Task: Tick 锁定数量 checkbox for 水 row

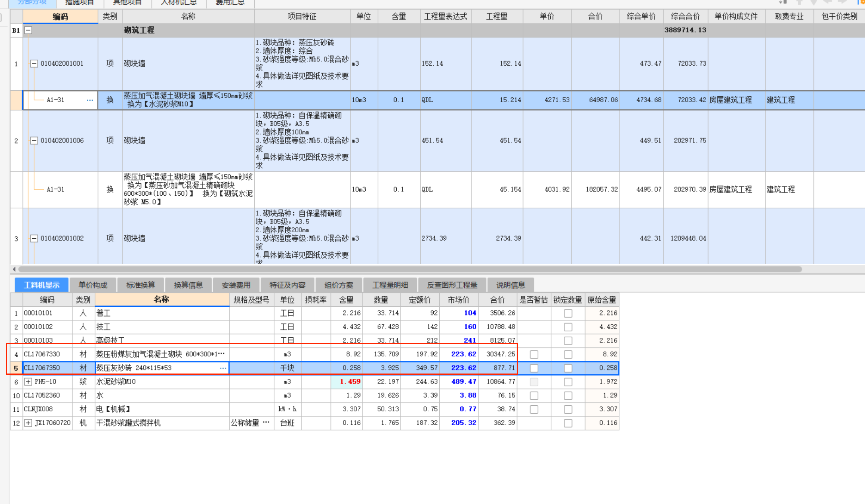Action: click(568, 396)
